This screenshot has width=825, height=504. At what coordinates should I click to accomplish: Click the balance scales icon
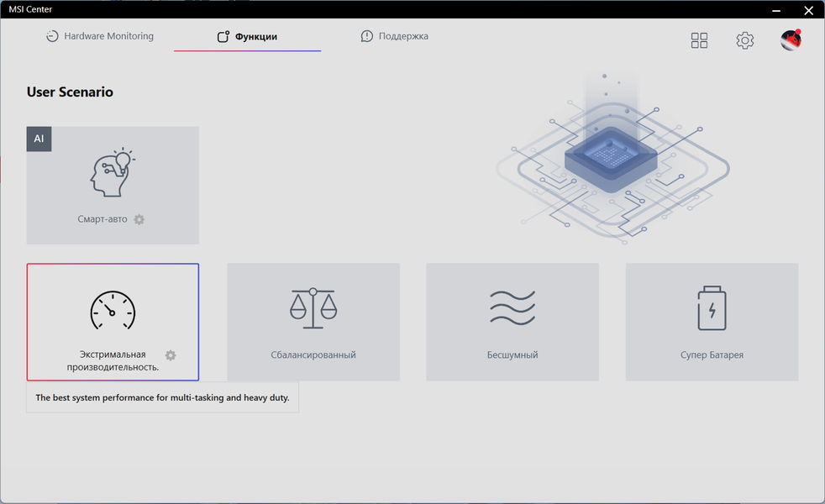[x=313, y=308]
